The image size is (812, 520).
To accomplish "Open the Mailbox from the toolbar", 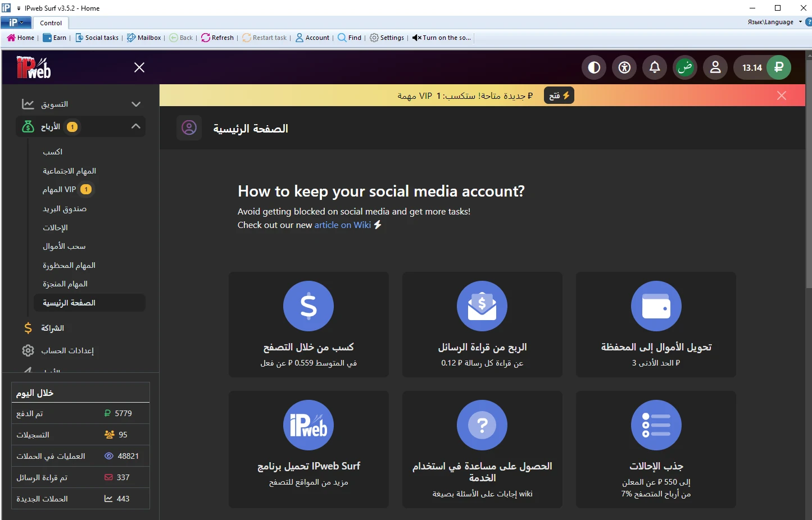I will [143, 38].
